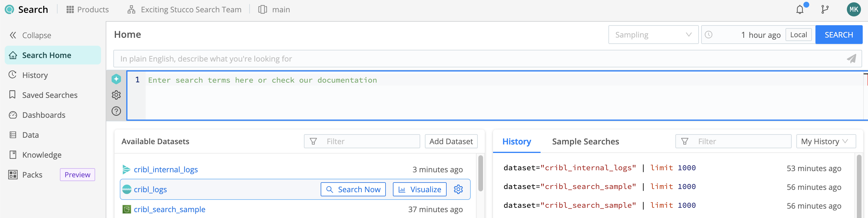Toggle the Local timezone button
868x218 pixels.
[x=798, y=35]
